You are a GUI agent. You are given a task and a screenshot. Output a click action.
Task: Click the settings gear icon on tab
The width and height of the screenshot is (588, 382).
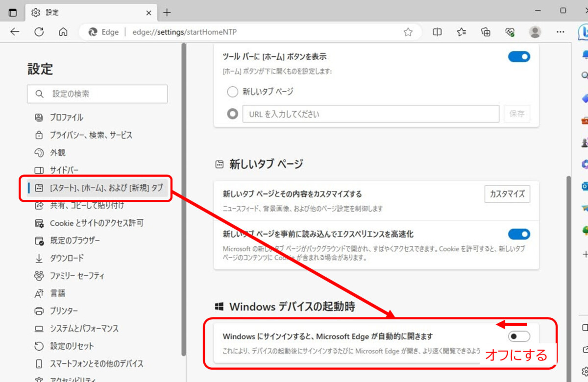click(35, 12)
